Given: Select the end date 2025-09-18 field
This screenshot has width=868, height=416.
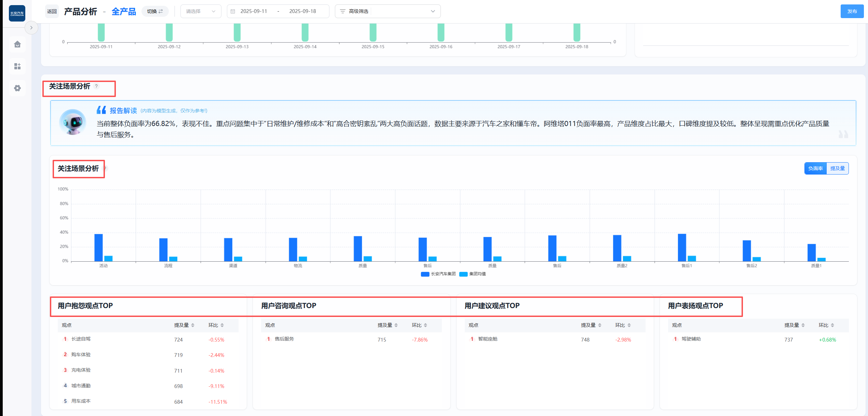Looking at the screenshot, I should point(302,11).
